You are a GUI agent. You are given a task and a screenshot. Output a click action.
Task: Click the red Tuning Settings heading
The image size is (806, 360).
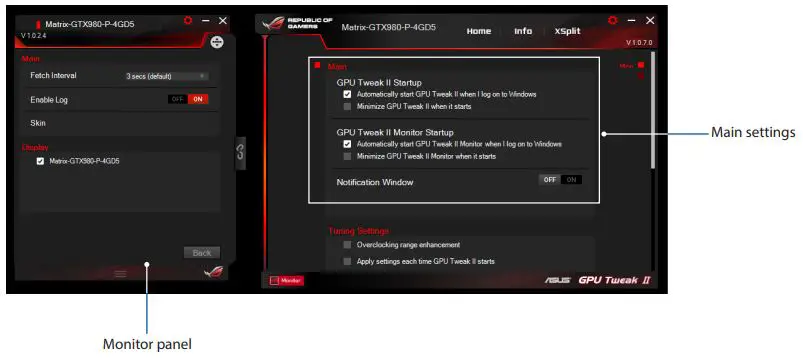[358, 231]
